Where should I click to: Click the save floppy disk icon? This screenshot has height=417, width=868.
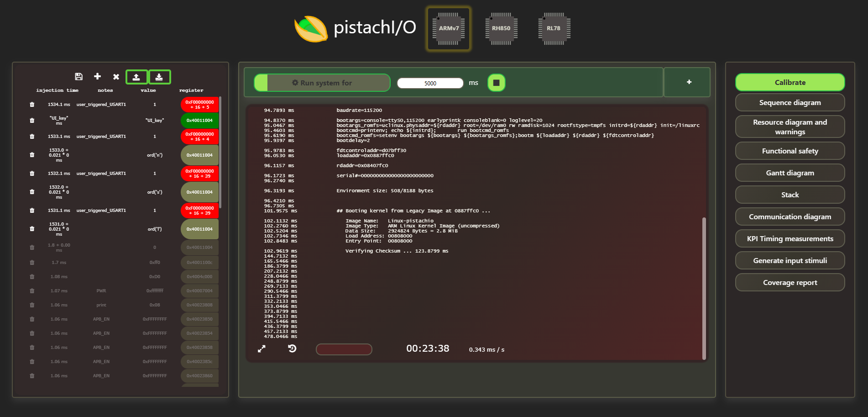click(x=78, y=77)
